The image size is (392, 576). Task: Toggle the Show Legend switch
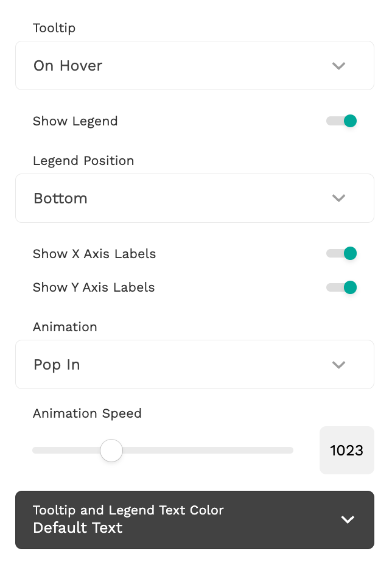click(x=341, y=121)
